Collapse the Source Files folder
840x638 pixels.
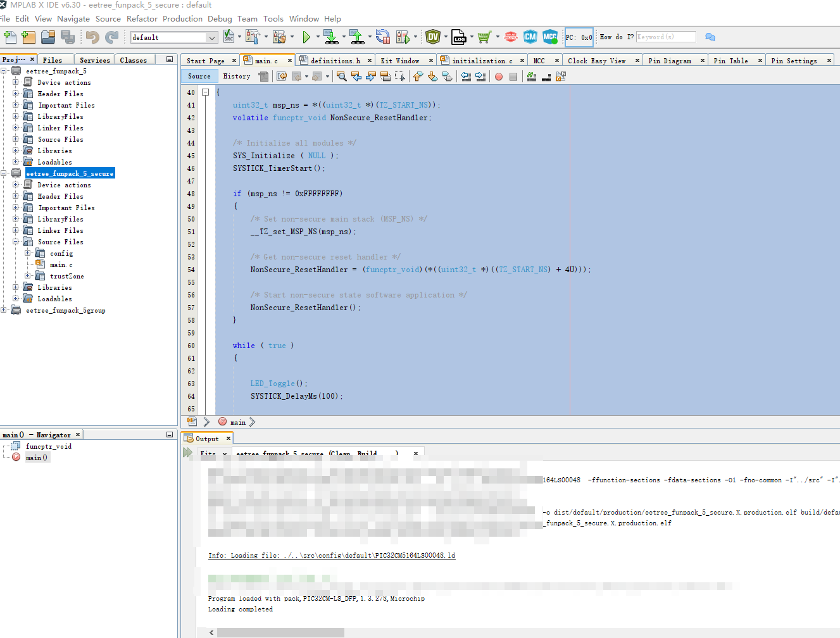click(x=16, y=242)
